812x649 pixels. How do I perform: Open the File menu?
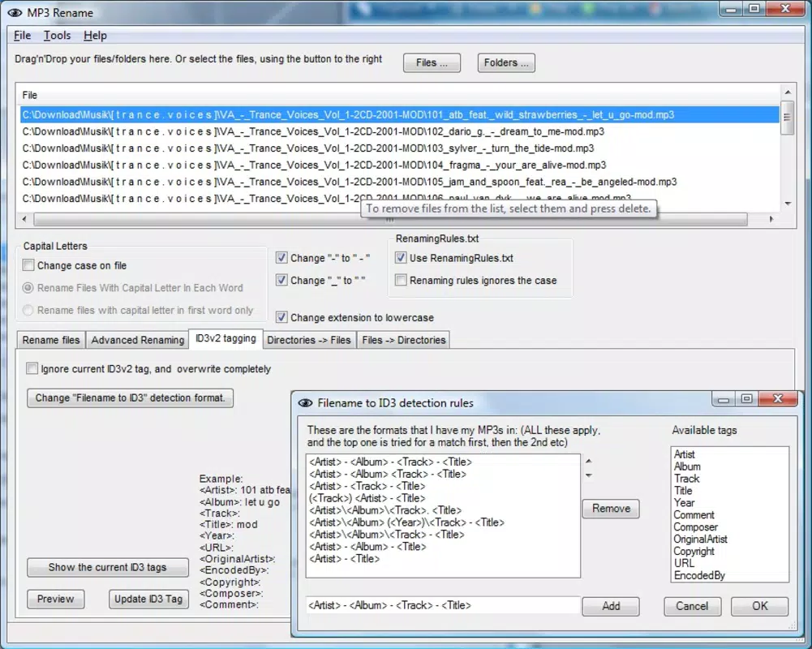22,35
